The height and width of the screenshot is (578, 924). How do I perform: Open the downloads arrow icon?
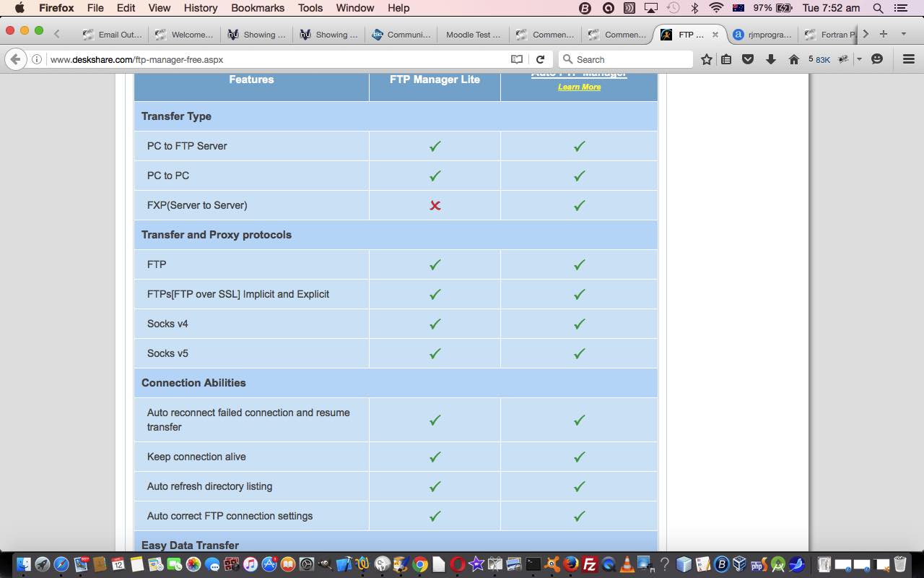tap(771, 59)
